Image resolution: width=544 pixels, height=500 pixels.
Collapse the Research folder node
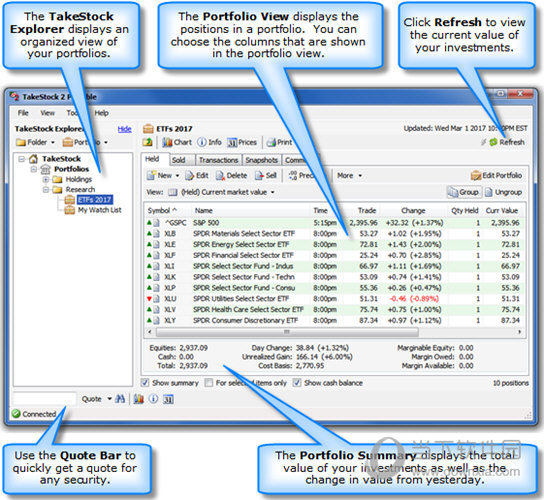point(45,190)
